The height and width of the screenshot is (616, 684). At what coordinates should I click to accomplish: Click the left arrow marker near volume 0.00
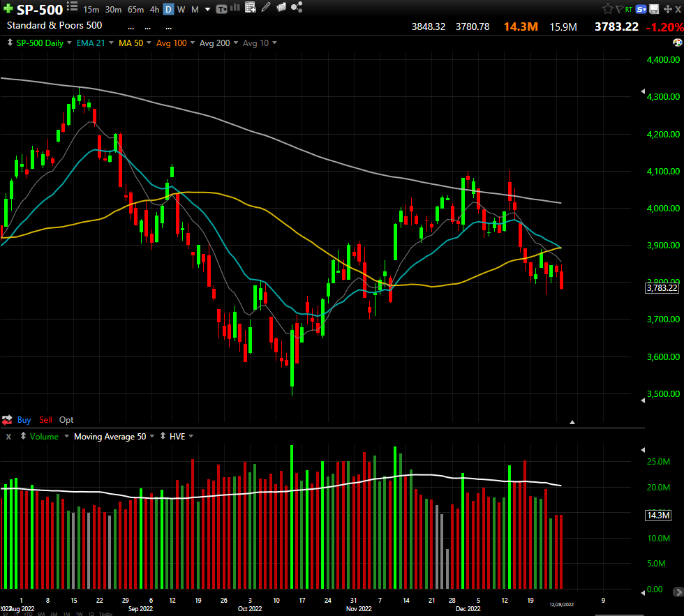coord(643,592)
